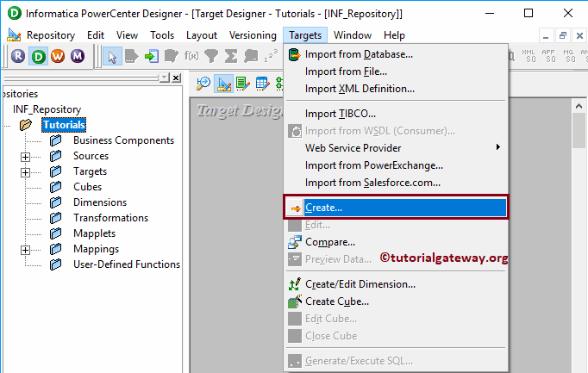Click the APP SQ toolbar icon
Screen dimensions: 588x373
(x=548, y=56)
